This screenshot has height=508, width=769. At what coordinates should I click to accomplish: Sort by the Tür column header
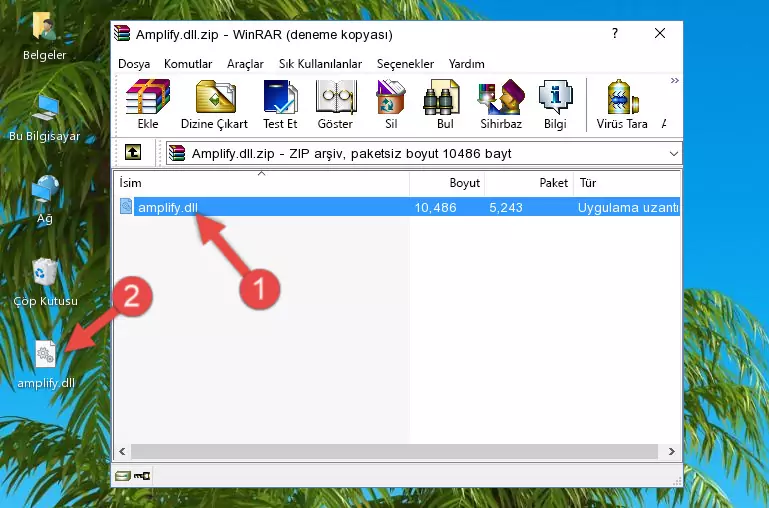627,183
